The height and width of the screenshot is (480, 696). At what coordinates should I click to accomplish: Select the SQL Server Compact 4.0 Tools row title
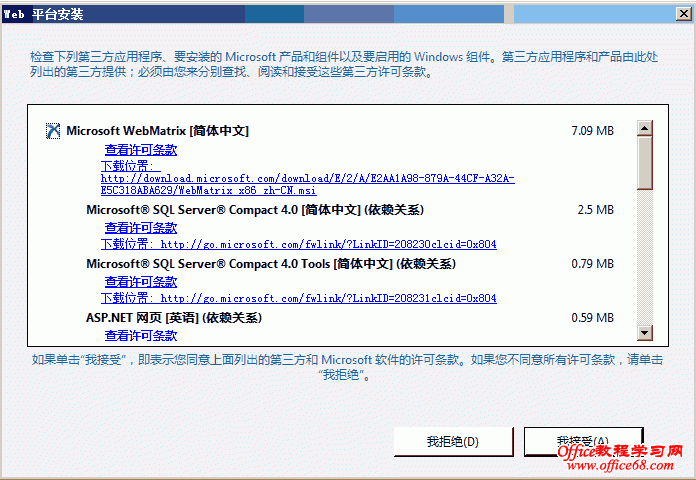(x=271, y=264)
